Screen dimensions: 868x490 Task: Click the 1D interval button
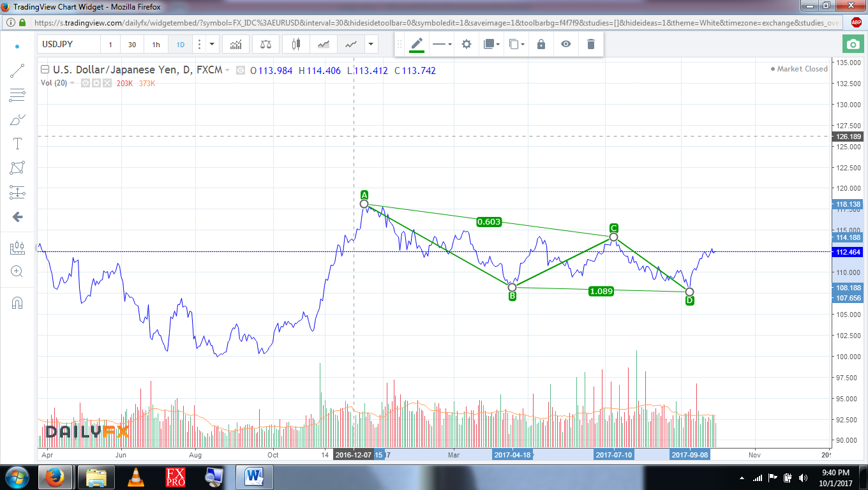pyautogui.click(x=181, y=45)
